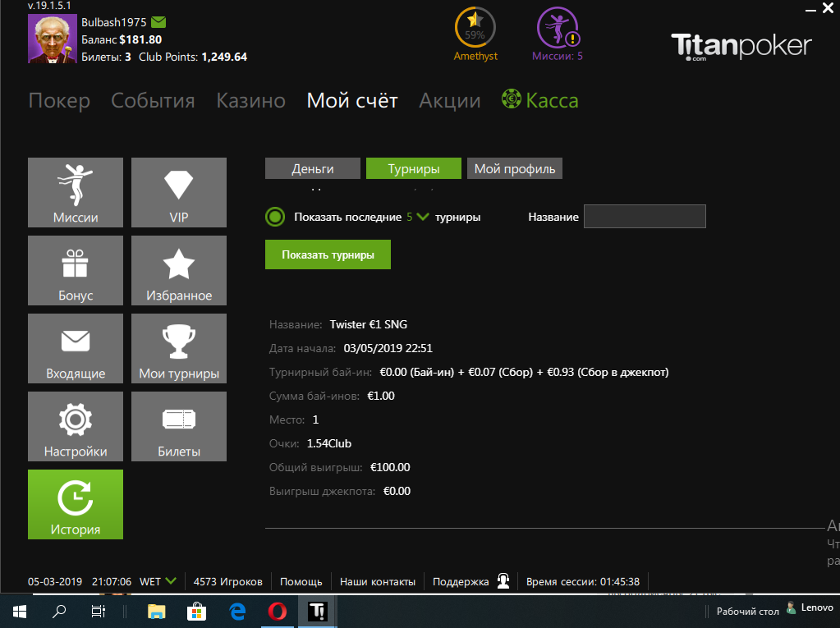Screen dimensions: 840x628
Task: Open the Бонус gift tile
Action: (x=76, y=270)
